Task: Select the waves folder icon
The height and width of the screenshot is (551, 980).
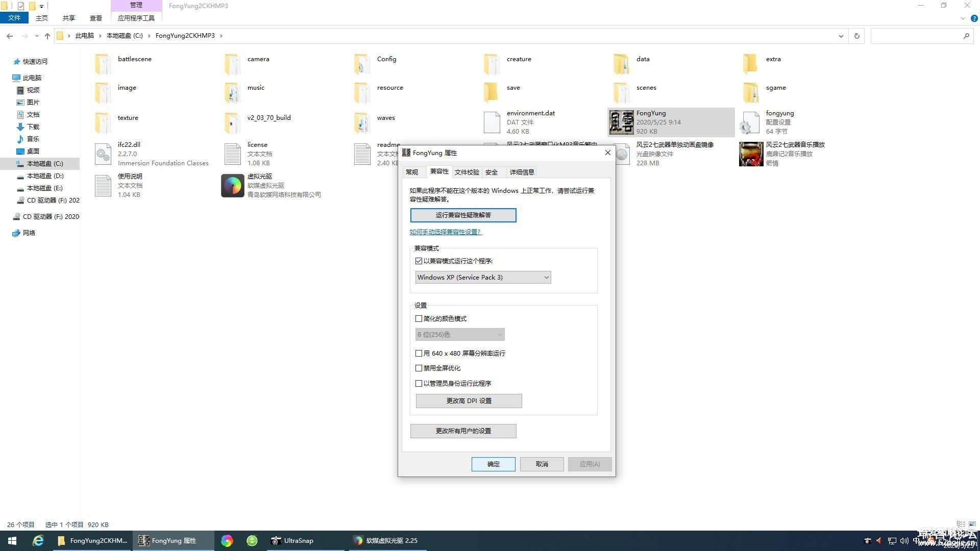Action: (x=362, y=123)
